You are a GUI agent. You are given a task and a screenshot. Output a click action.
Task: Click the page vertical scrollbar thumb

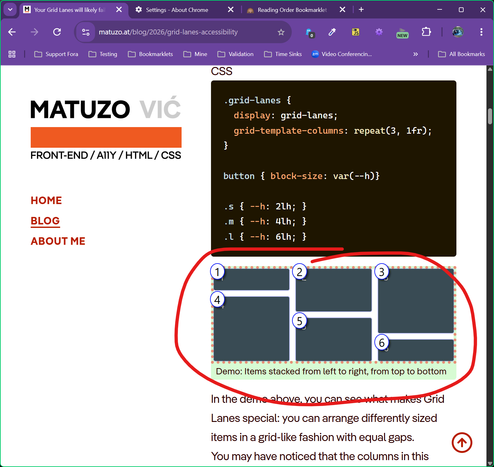tap(490, 116)
